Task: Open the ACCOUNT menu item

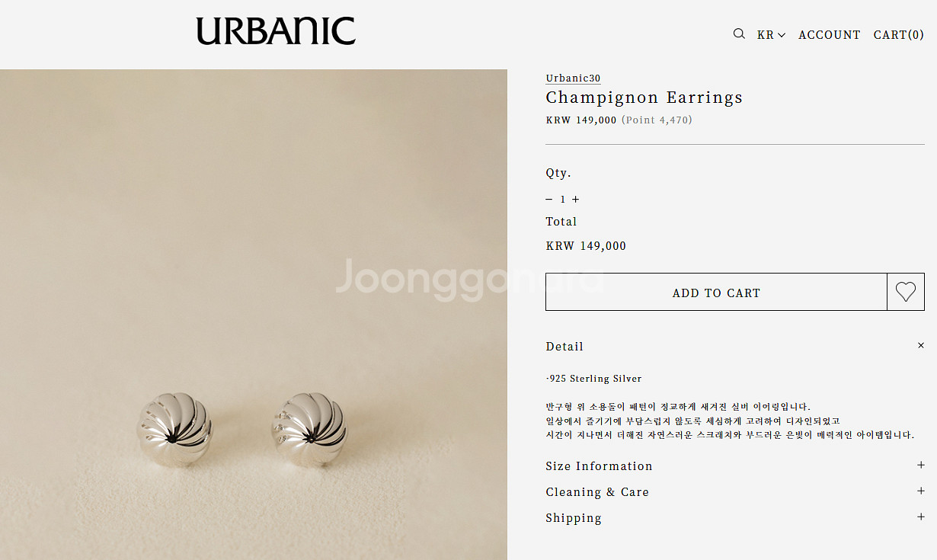Action: (830, 35)
